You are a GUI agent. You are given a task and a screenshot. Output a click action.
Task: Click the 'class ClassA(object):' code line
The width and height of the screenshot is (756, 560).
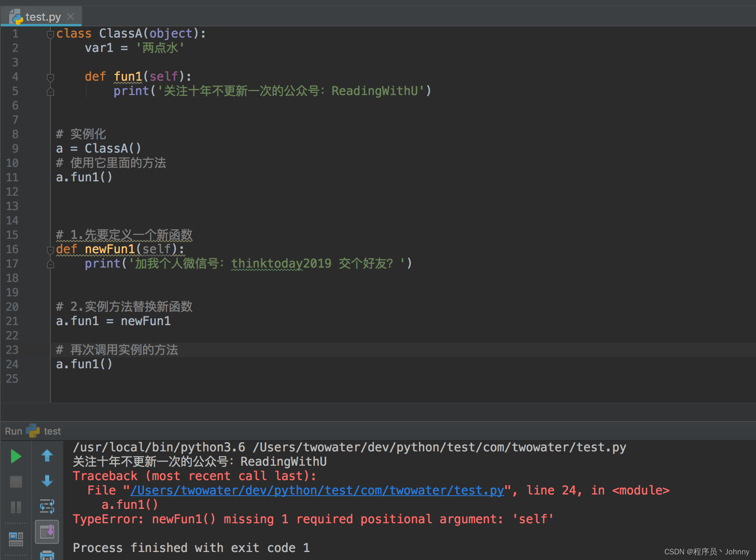click(x=131, y=34)
